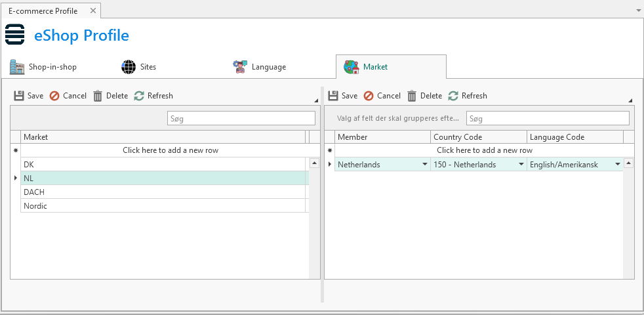Click the Shop-in-shop building icon

point(17,67)
